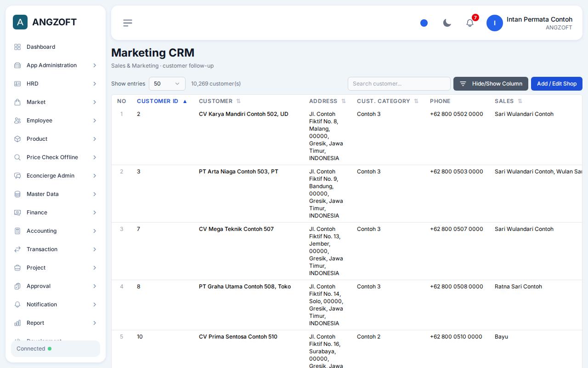Select Transaction menu item
Screen dimensions: 588x368
pos(56,249)
